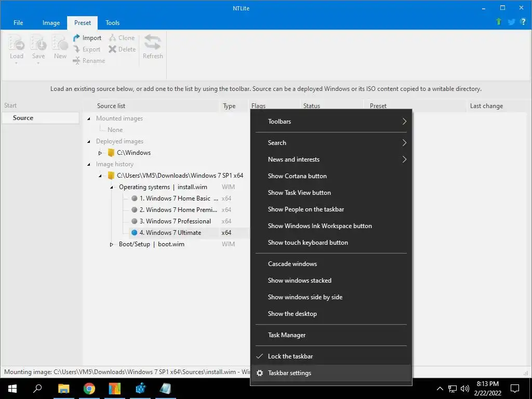Select the Source sidebar item
Image resolution: width=532 pixels, height=399 pixels.
point(41,118)
